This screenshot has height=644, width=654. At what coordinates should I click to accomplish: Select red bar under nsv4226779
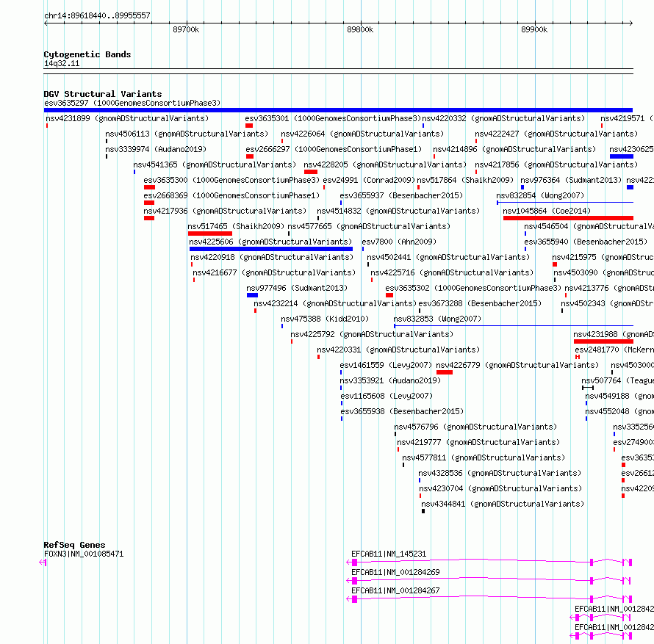click(x=445, y=372)
